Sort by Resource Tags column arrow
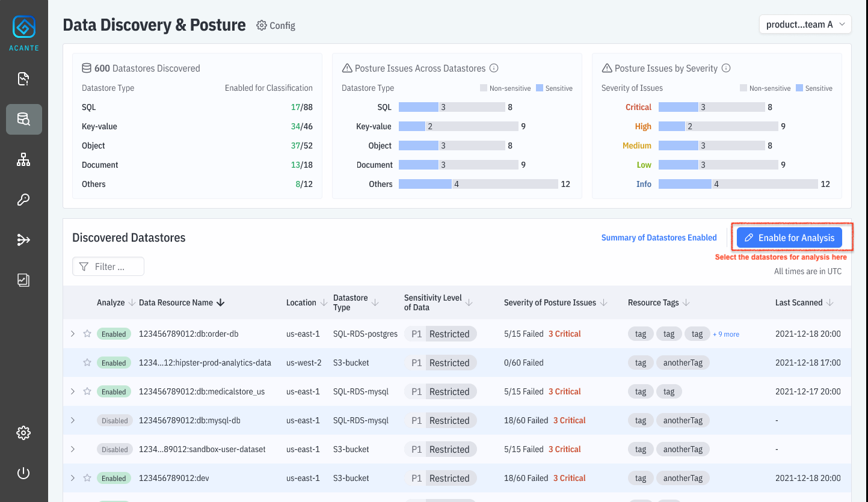This screenshot has width=868, height=502. [x=686, y=302]
